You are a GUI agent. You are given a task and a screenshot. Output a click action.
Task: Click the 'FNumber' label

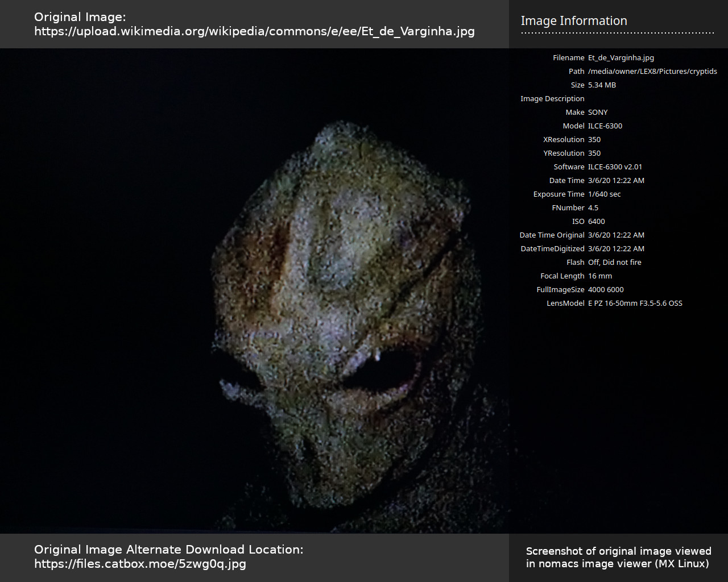(568, 208)
